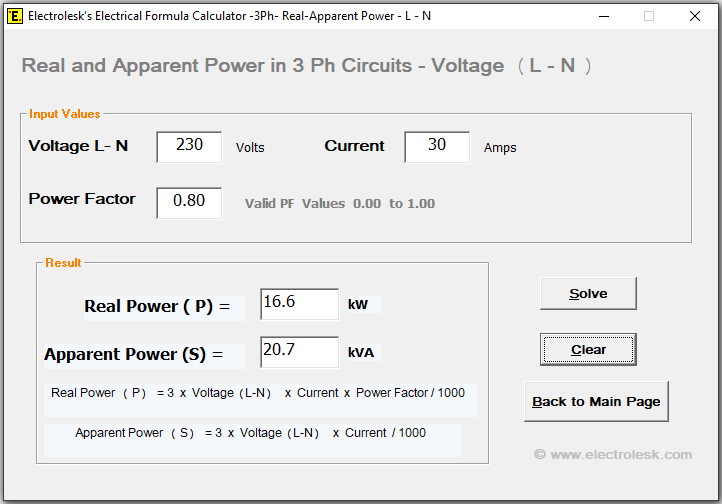Click the kVA unit label
Viewport: 722px width, 504px height.
[x=363, y=352]
